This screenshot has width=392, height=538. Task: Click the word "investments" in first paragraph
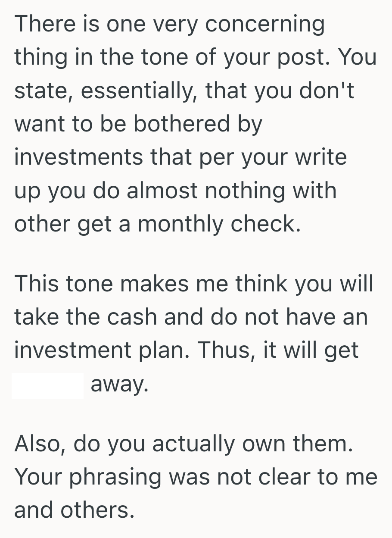coord(78,157)
